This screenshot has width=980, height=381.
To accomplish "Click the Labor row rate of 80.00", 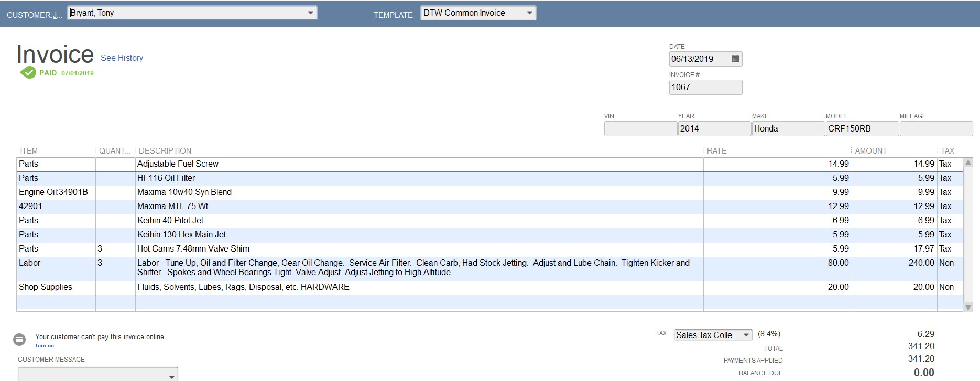I will click(777, 263).
